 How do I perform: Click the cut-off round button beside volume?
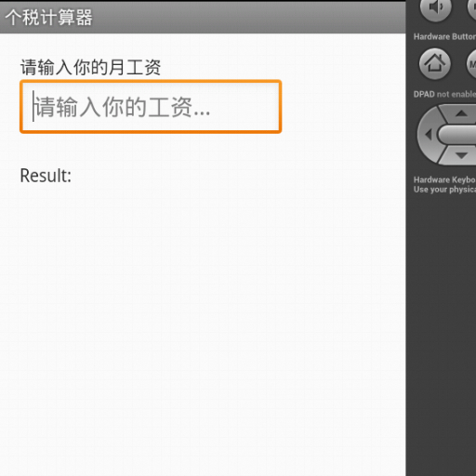coord(471,7)
